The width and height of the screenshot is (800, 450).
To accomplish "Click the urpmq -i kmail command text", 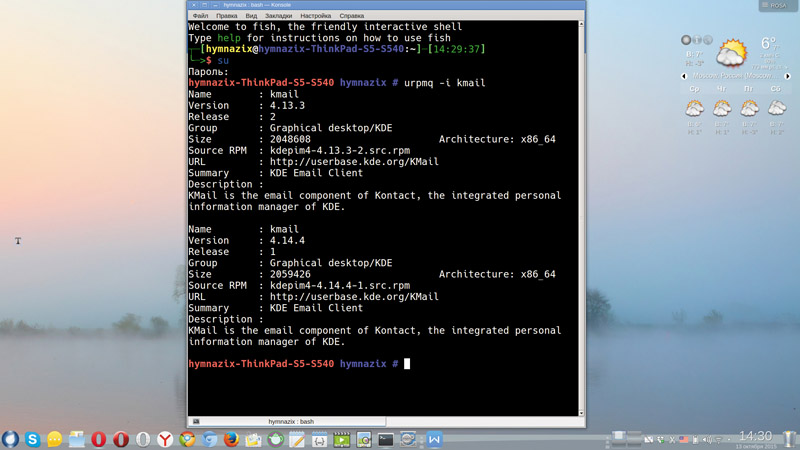I will coord(444,83).
